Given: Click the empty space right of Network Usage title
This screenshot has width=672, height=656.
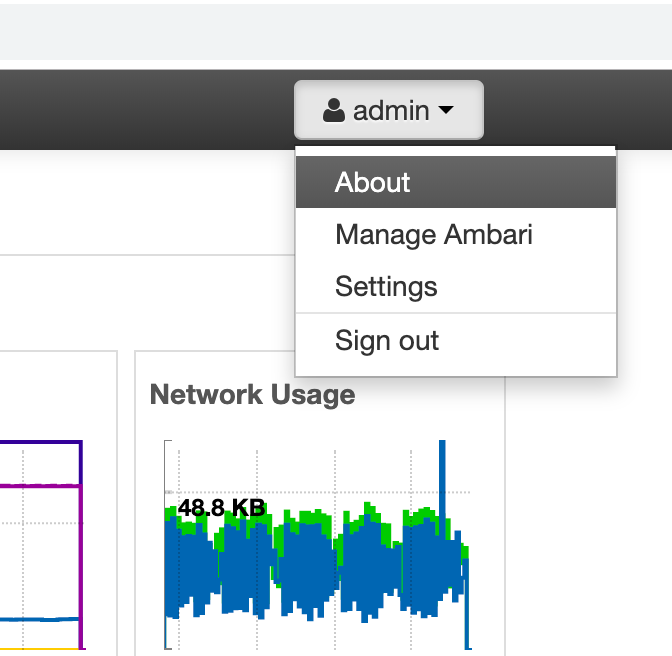Looking at the screenshot, I should (430, 395).
